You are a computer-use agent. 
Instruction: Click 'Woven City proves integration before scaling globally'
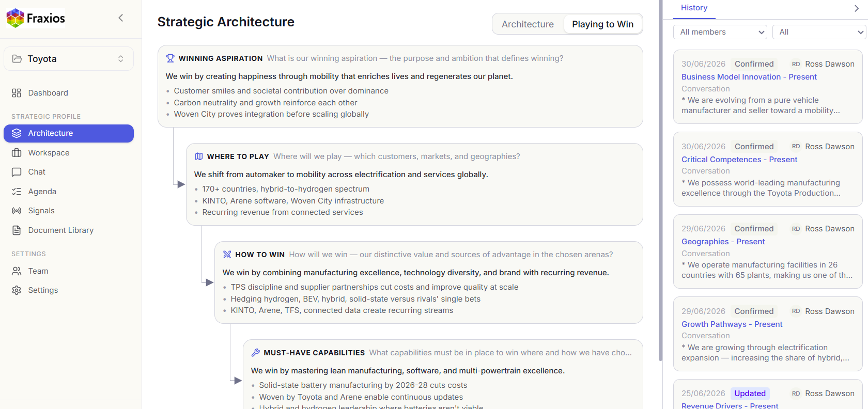[x=271, y=114]
